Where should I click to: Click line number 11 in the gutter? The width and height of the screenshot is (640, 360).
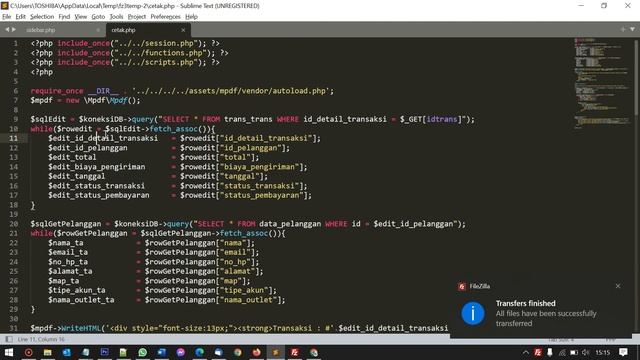tap(13, 138)
